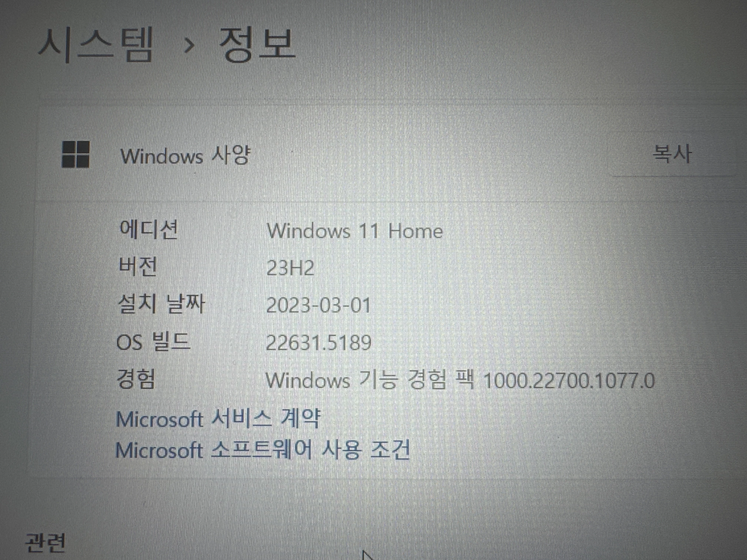Click the 관련 section heading
Screen dimensions: 747x560
[45, 542]
